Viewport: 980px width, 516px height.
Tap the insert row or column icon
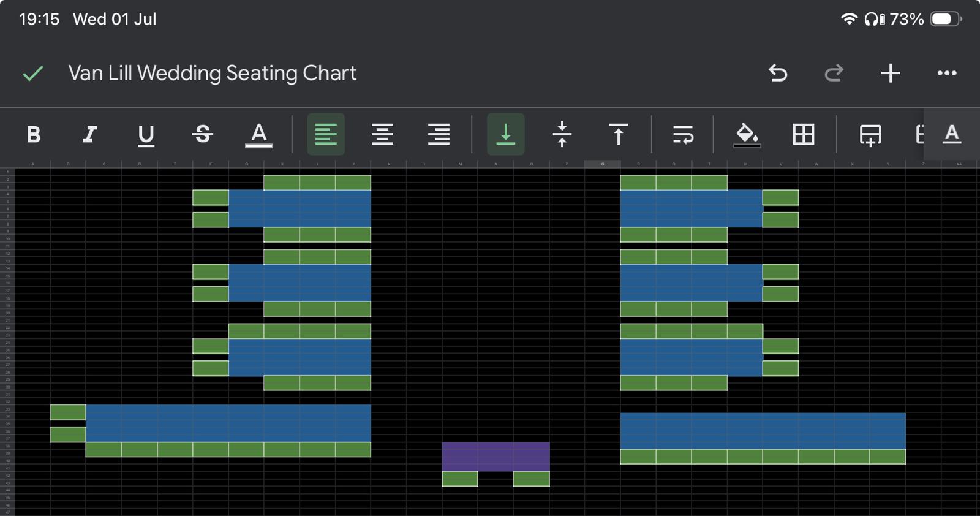click(870, 135)
